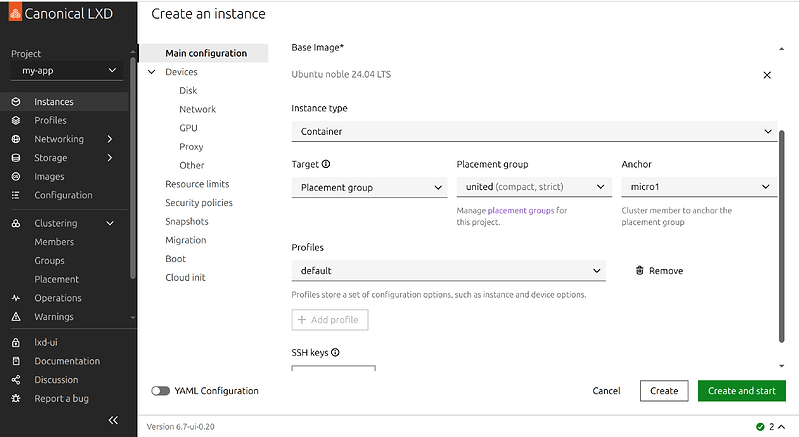
Task: Clear base image with X icon
Action: (x=767, y=75)
